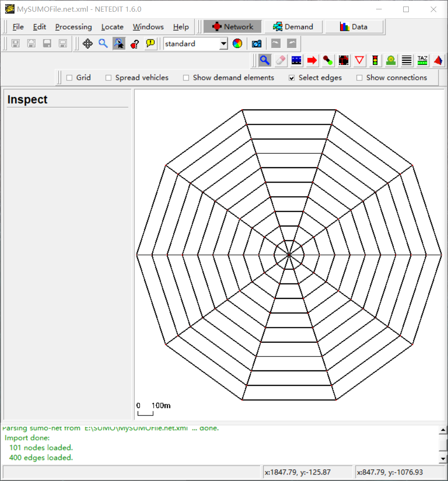Take a snapshot with the camera icon
Image resolution: width=448 pixels, height=481 pixels.
pos(256,43)
